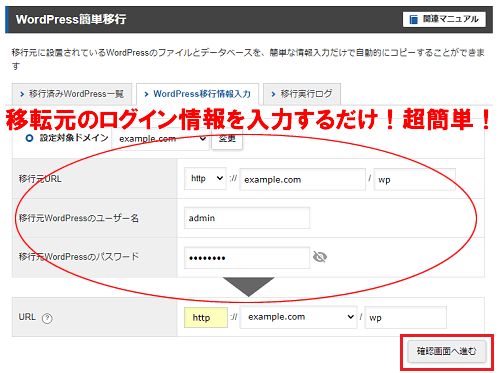Click the 移行元URL example.com domain field
This screenshot has height=373, width=500.
click(x=303, y=180)
